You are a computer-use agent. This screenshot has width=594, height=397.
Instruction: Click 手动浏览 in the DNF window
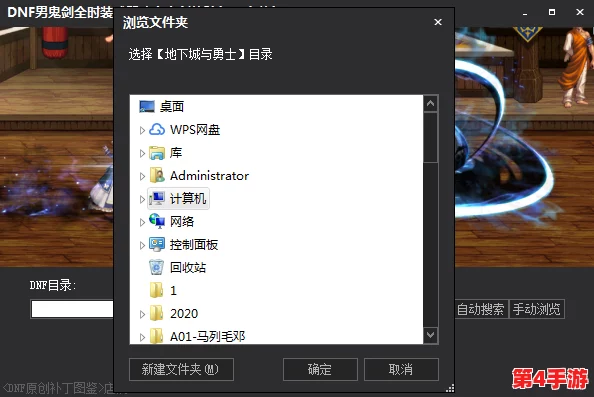[537, 309]
